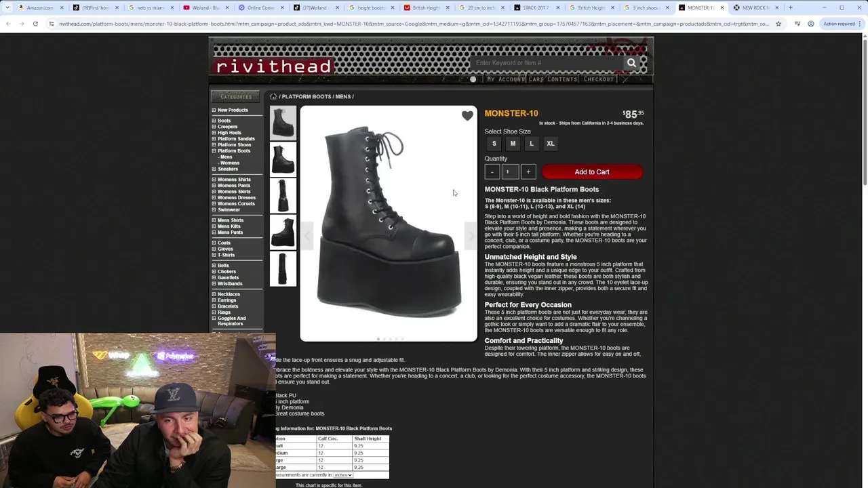Expand the Womens Shirts category
This screenshot has height=488, width=868.
click(x=214, y=180)
